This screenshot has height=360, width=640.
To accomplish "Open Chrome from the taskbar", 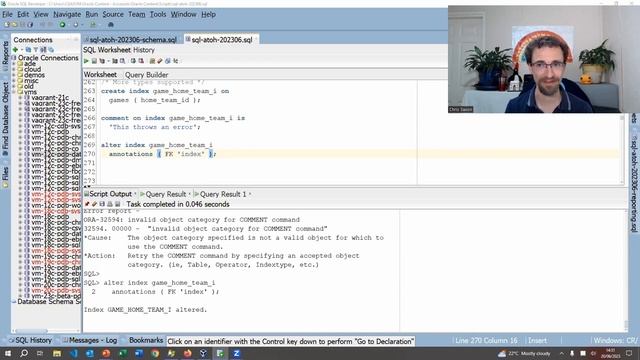I will point(155,353).
